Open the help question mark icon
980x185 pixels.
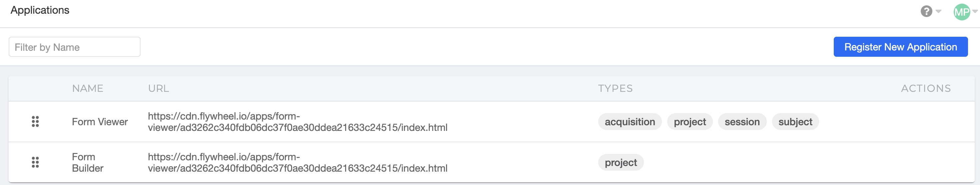point(926,11)
